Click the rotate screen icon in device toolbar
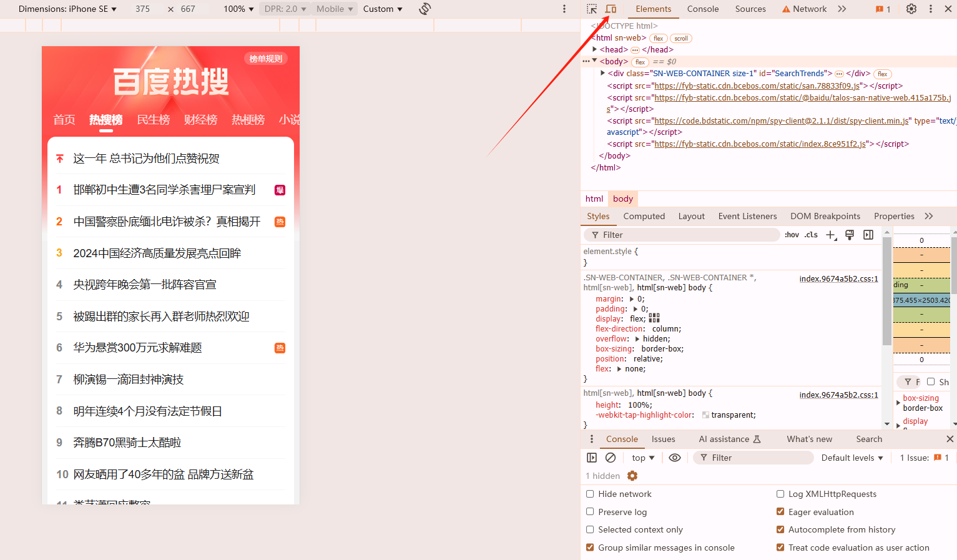Viewport: 957px width, 560px height. (x=425, y=9)
